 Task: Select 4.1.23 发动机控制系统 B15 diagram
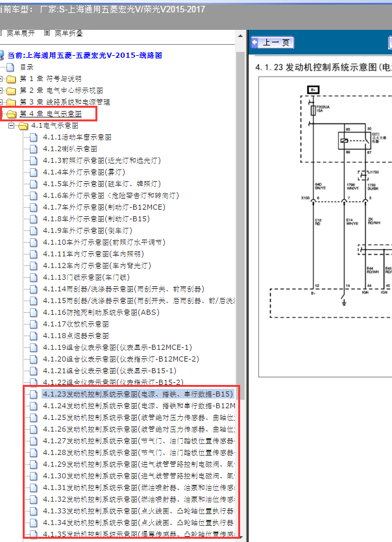138,394
